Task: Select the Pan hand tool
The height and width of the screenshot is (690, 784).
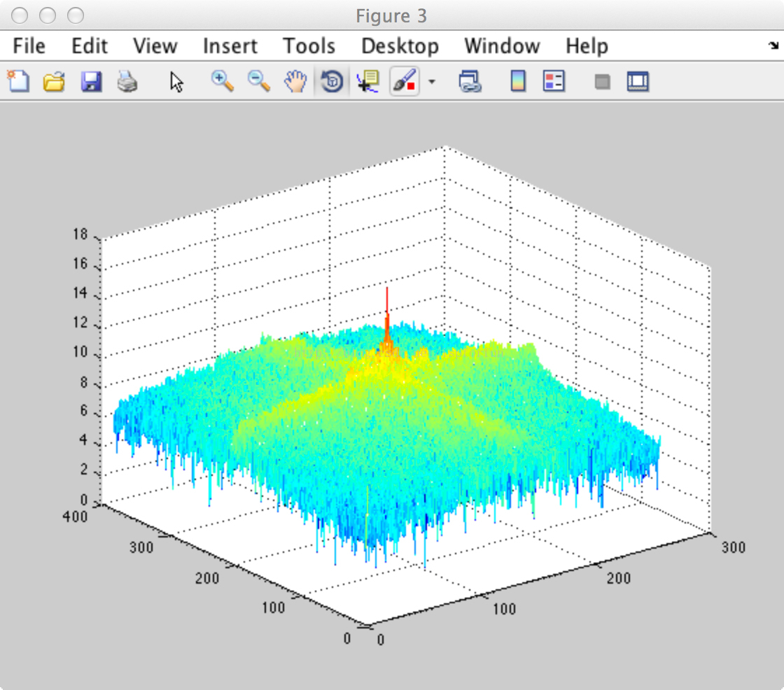Action: coord(295,81)
